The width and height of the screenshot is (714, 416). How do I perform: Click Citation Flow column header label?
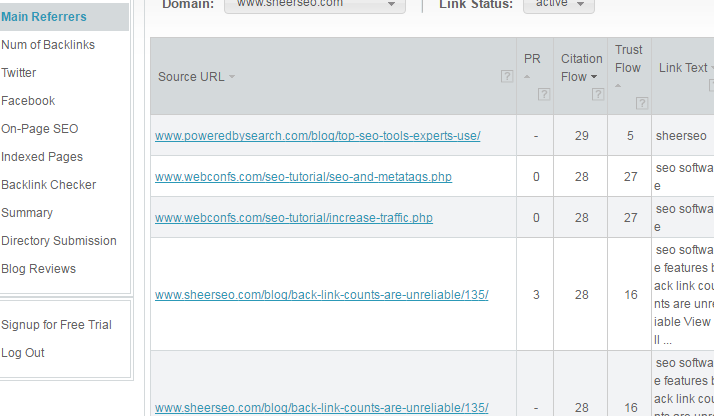(x=581, y=67)
